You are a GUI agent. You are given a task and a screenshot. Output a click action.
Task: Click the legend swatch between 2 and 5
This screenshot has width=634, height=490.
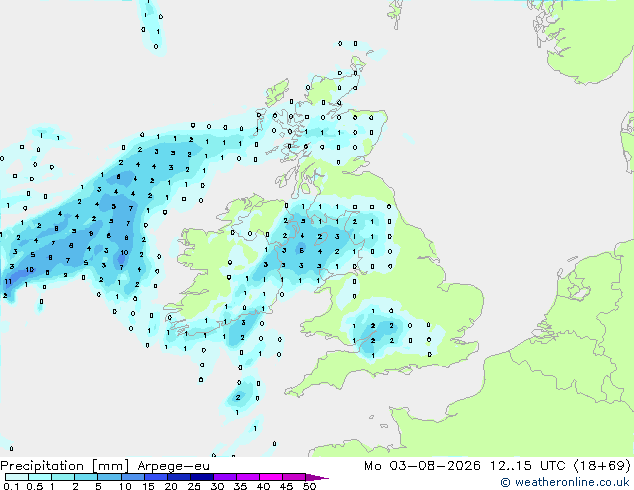pos(86,477)
